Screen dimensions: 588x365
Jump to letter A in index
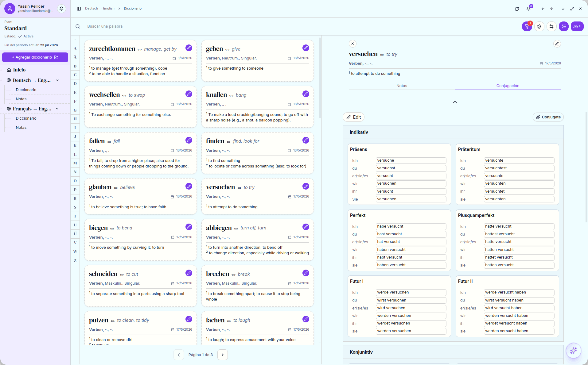pyautogui.click(x=75, y=48)
